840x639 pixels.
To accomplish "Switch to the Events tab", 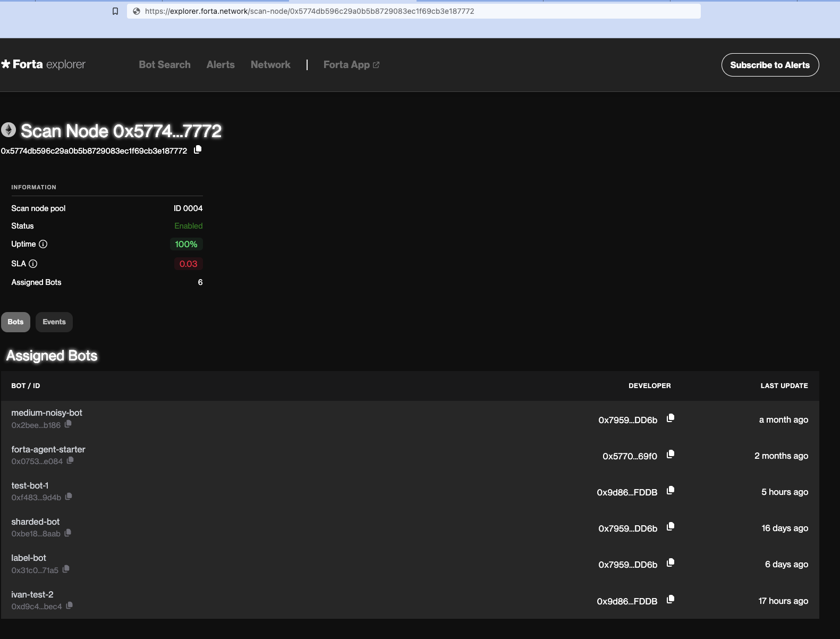I will (54, 322).
